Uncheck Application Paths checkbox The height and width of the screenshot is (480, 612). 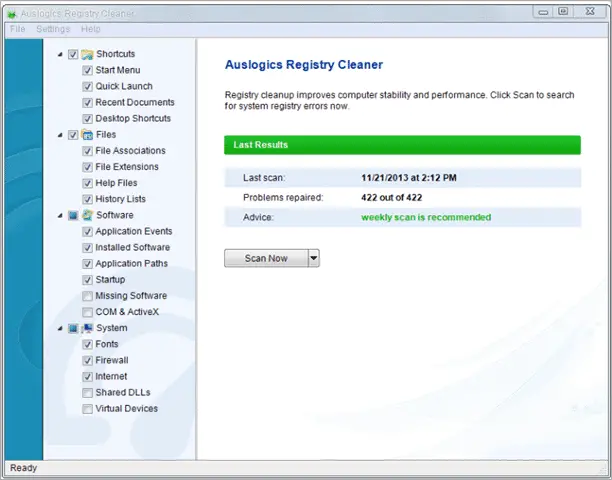click(87, 264)
